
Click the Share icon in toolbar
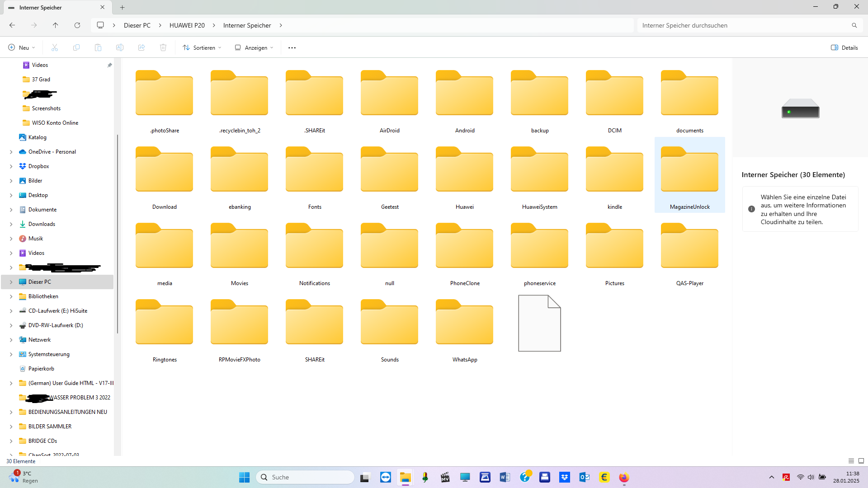[142, 47]
